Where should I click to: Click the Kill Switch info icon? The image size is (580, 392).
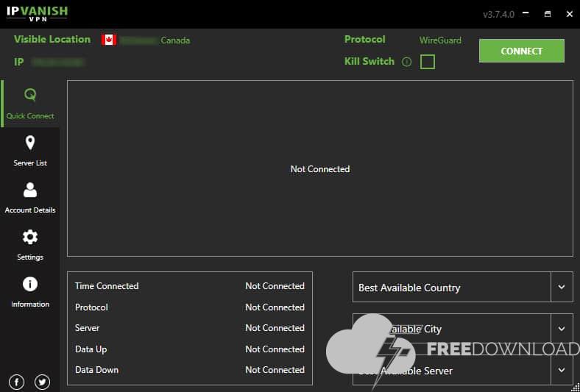(406, 62)
